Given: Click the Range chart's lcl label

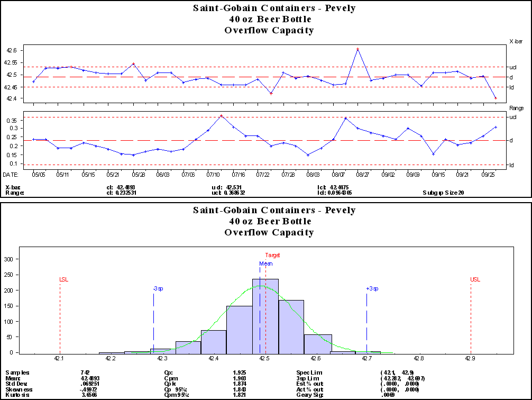Looking at the screenshot, I should click(512, 165).
